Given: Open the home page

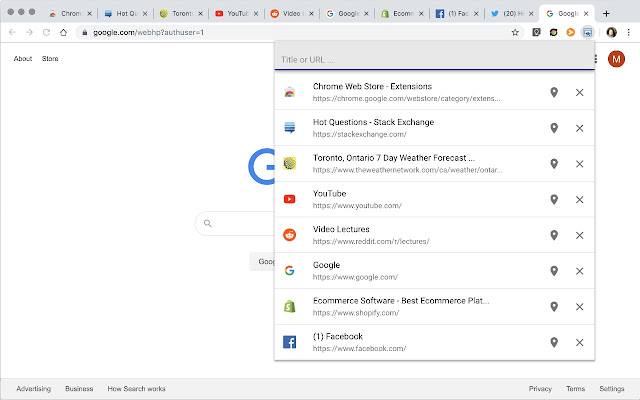Looking at the screenshot, I should (x=63, y=32).
